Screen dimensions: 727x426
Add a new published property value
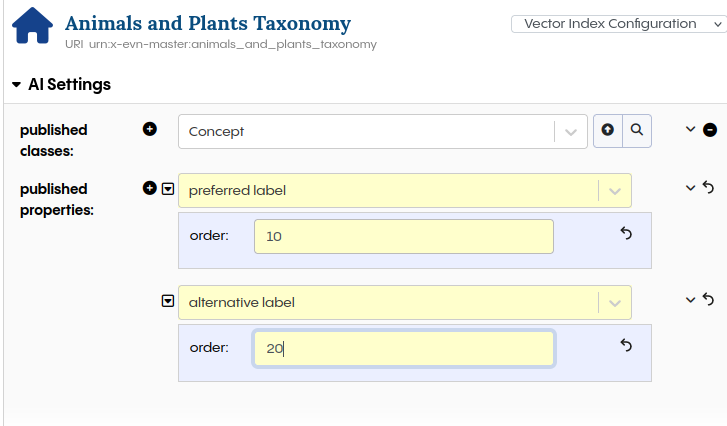(x=150, y=188)
